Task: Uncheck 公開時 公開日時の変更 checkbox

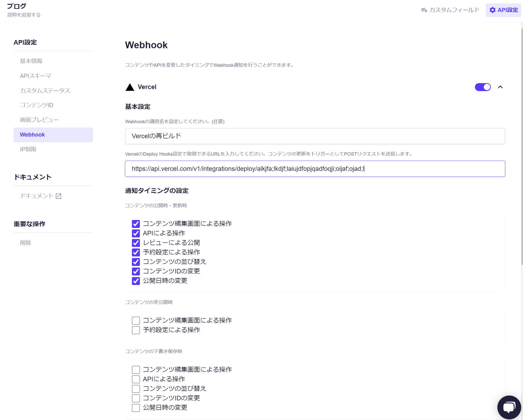Action: click(x=136, y=281)
